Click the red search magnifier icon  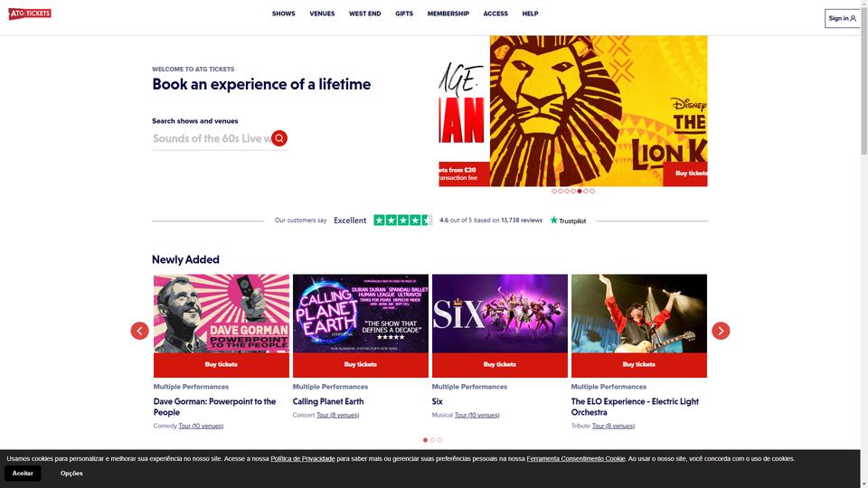click(279, 138)
